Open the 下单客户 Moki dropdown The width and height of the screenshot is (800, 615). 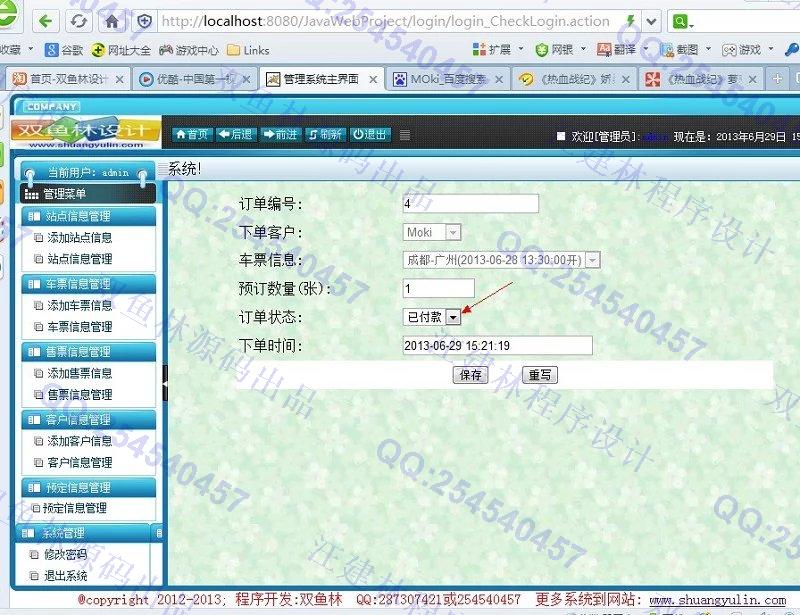coord(432,232)
